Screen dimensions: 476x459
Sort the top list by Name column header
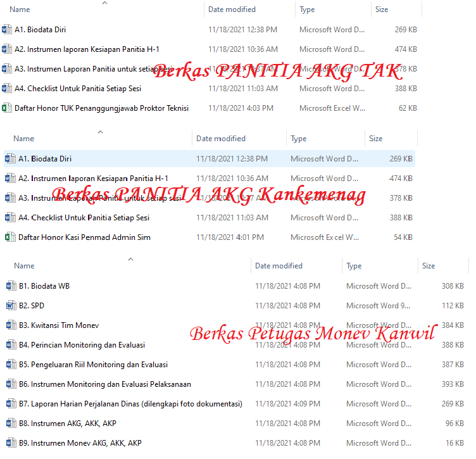click(x=20, y=9)
